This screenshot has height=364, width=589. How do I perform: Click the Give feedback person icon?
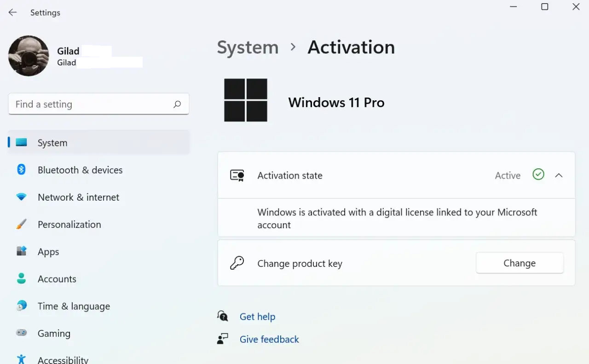click(x=223, y=339)
